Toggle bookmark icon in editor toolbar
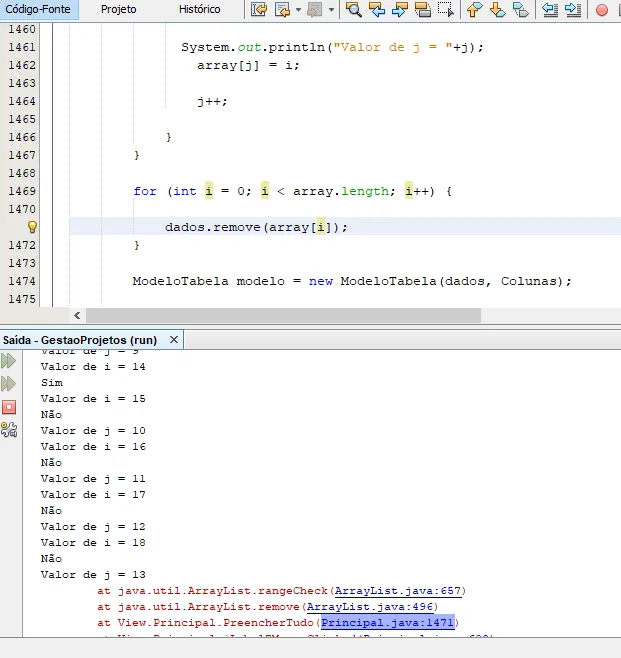 click(521, 10)
